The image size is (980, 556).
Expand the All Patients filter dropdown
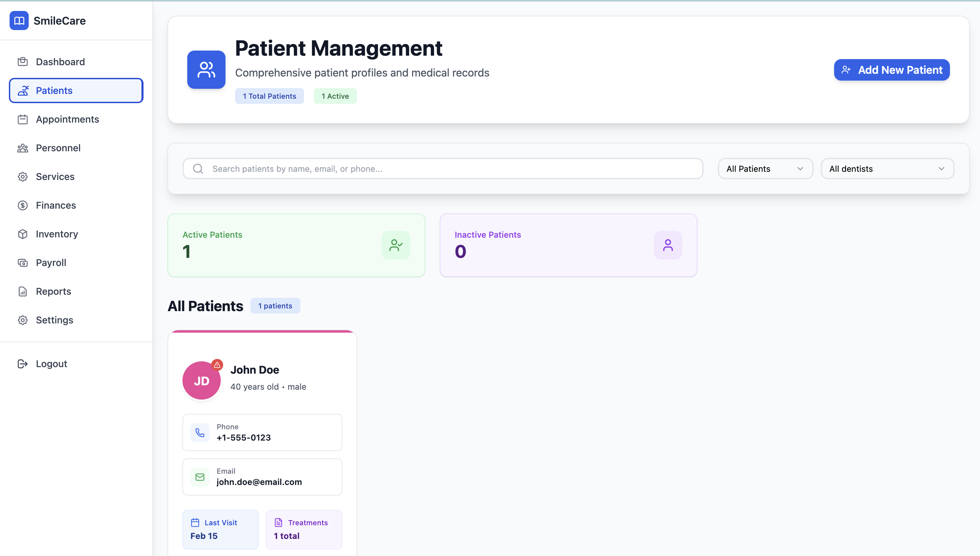coord(765,169)
